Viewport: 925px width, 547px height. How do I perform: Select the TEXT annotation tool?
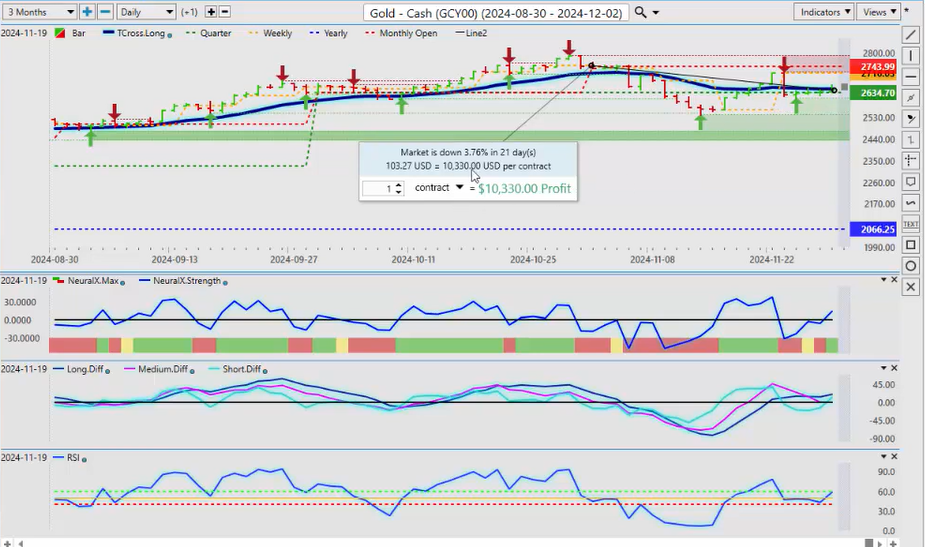click(911, 224)
